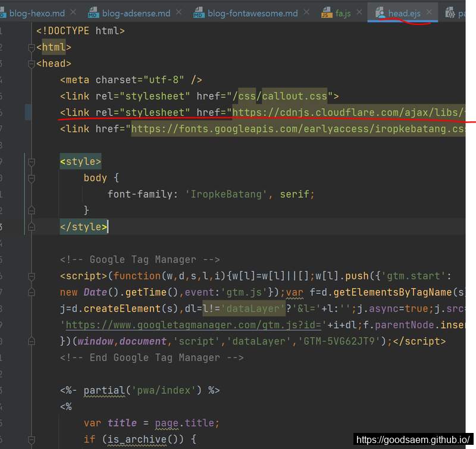This screenshot has height=449, width=476.
Task: Click the 'is_archive()' function call
Action: (143, 439)
